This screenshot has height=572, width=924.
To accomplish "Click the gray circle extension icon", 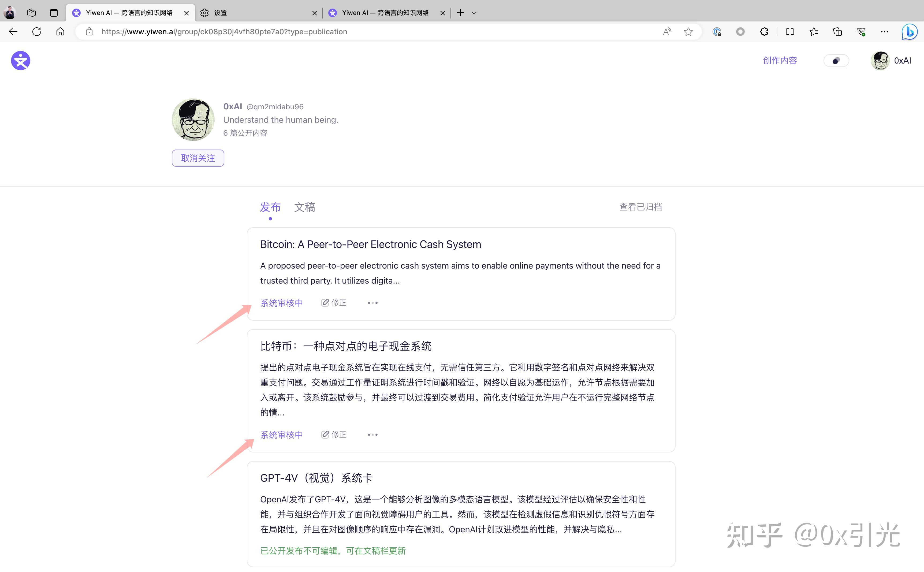I will (740, 32).
